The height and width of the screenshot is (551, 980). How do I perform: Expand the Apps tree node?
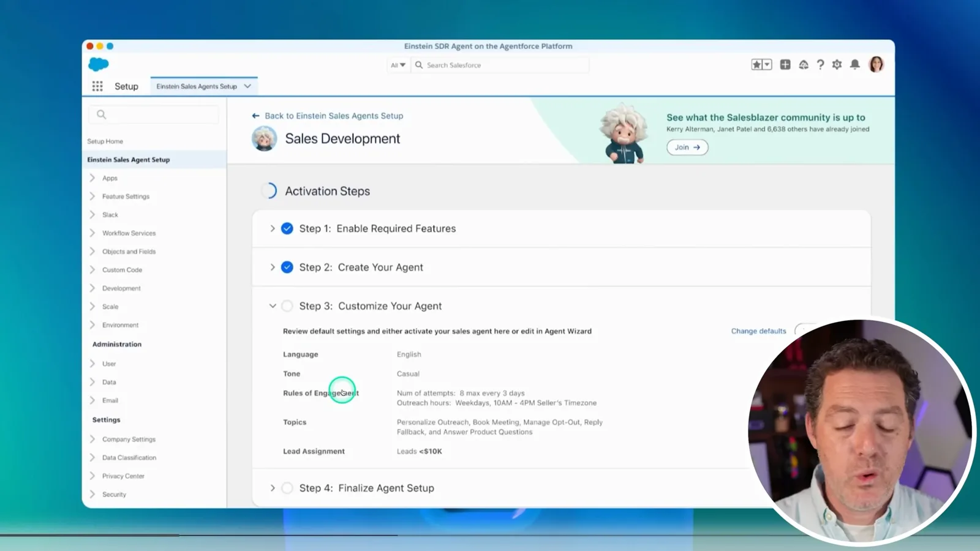(x=92, y=178)
